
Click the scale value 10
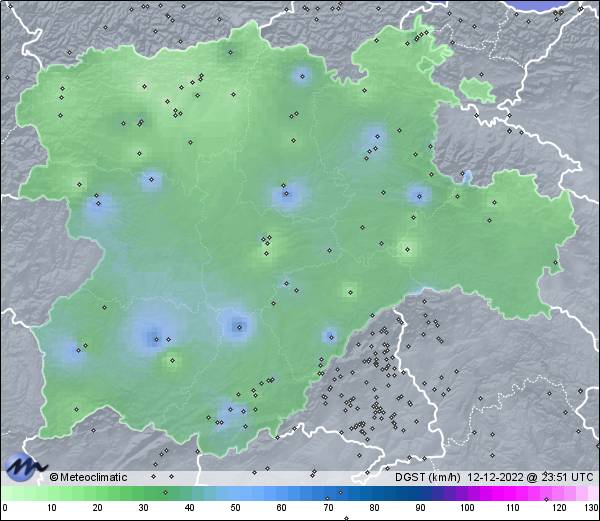52,508
